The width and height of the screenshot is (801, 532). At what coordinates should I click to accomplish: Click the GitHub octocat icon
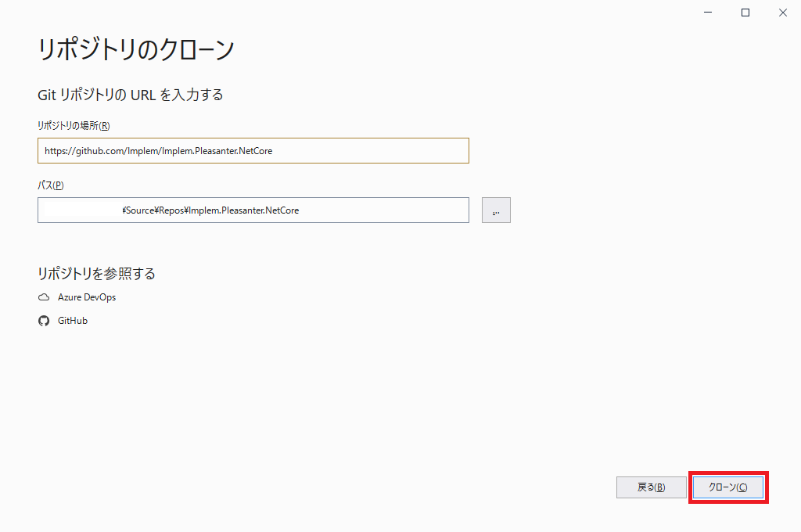coord(44,321)
